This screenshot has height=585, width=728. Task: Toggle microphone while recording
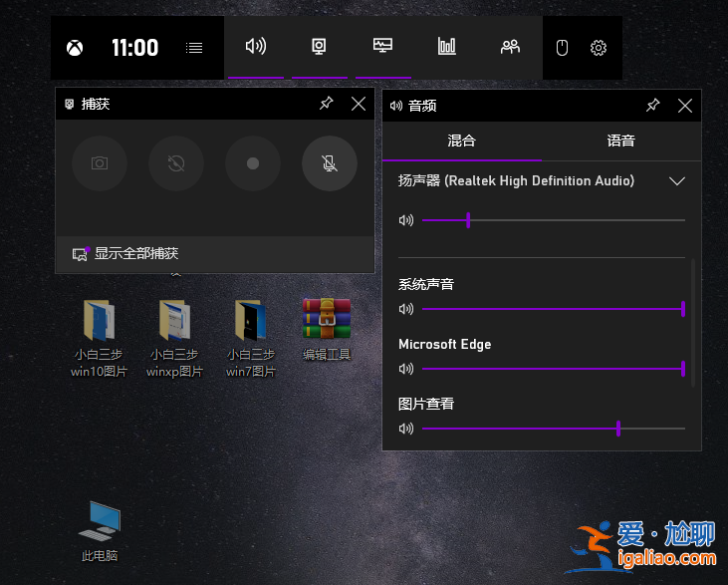coord(330,163)
